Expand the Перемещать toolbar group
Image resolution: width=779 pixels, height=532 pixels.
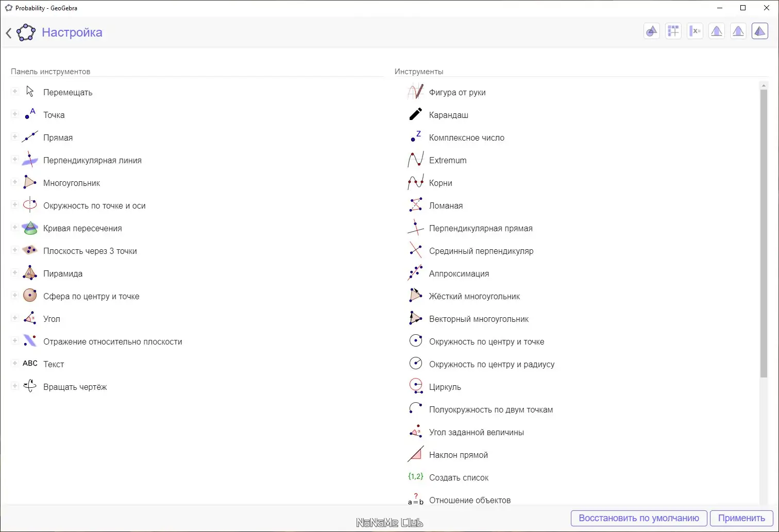(x=15, y=92)
